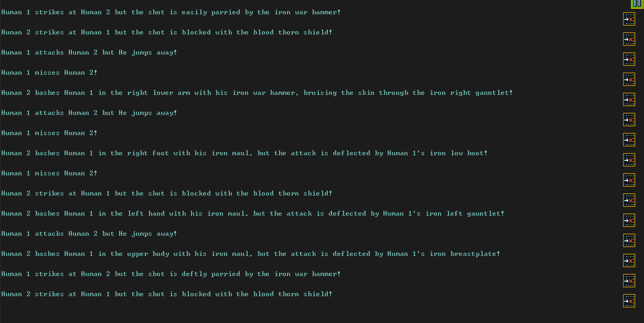The width and height of the screenshot is (644, 323).
Task: Select the 'bashes Human 1 in the left hand' line
Action: pyautogui.click(x=253, y=214)
